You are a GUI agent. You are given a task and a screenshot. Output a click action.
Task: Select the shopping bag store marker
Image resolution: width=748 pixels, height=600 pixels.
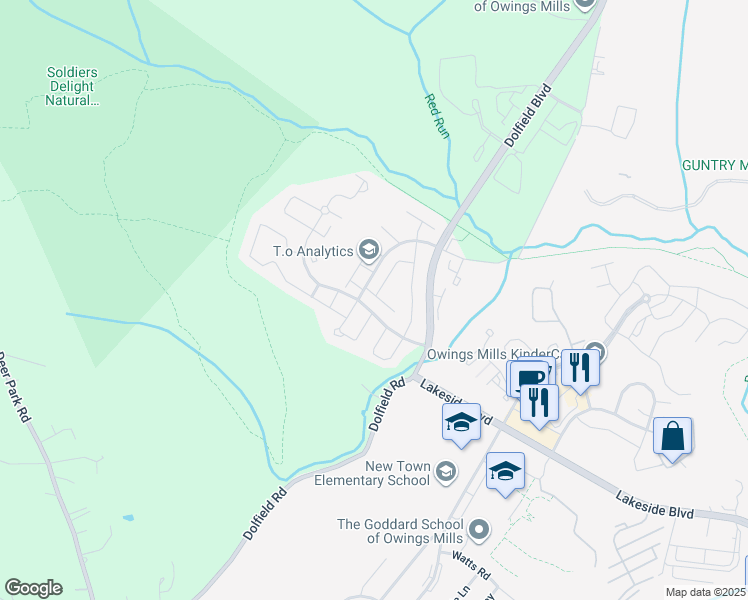(672, 439)
